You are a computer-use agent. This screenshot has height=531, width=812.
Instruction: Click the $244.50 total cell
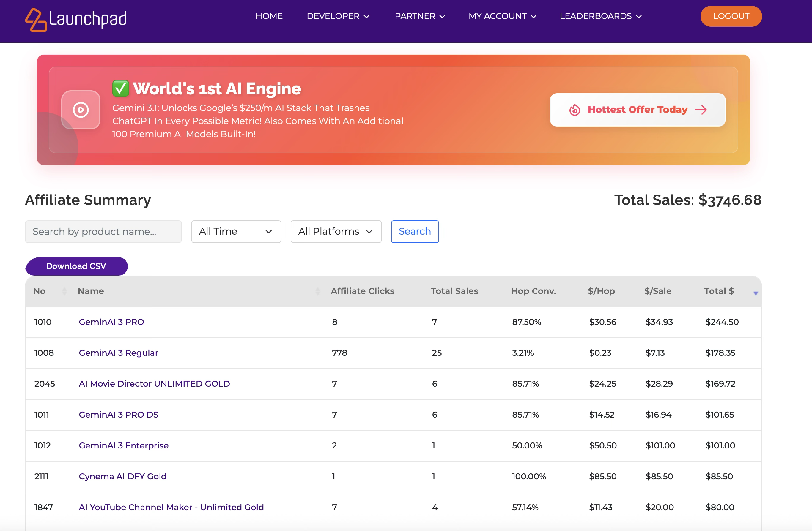tap(722, 322)
